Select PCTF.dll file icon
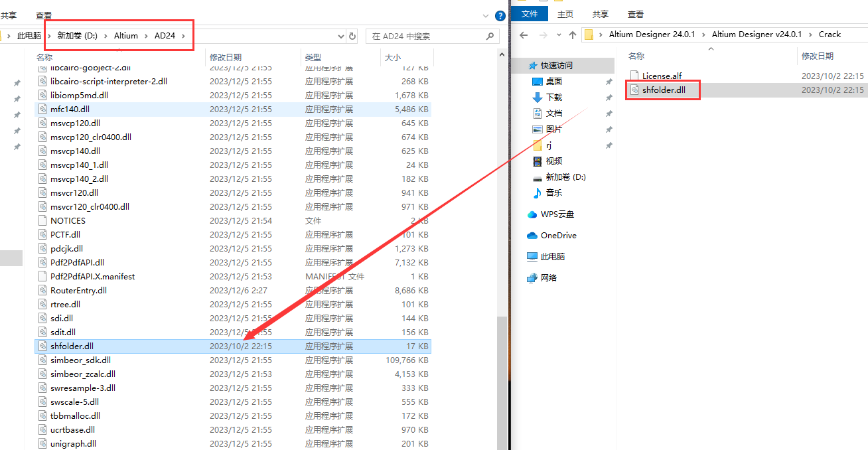 [42, 234]
